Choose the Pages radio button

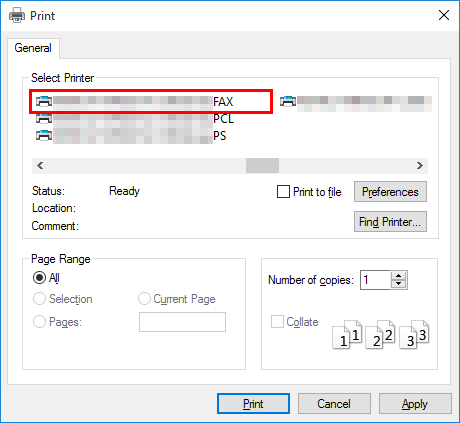click(39, 322)
